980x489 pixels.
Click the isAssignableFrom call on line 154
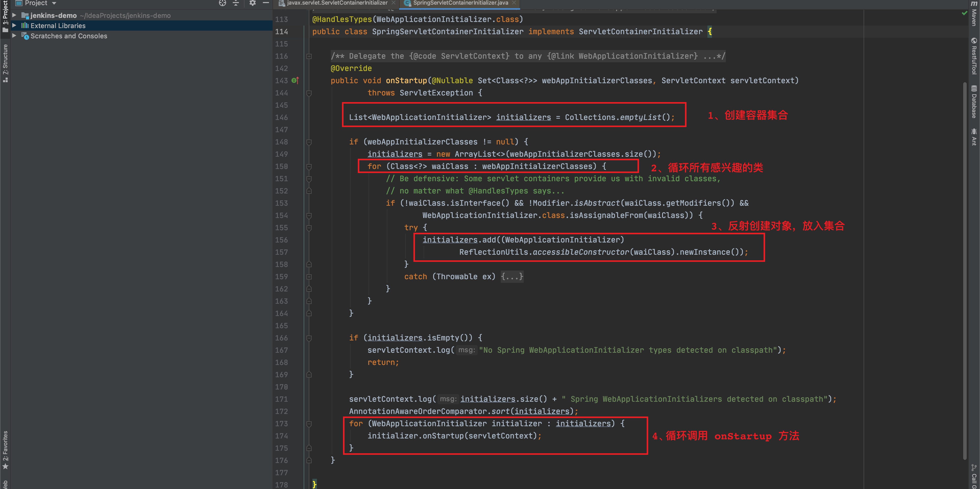(x=606, y=215)
